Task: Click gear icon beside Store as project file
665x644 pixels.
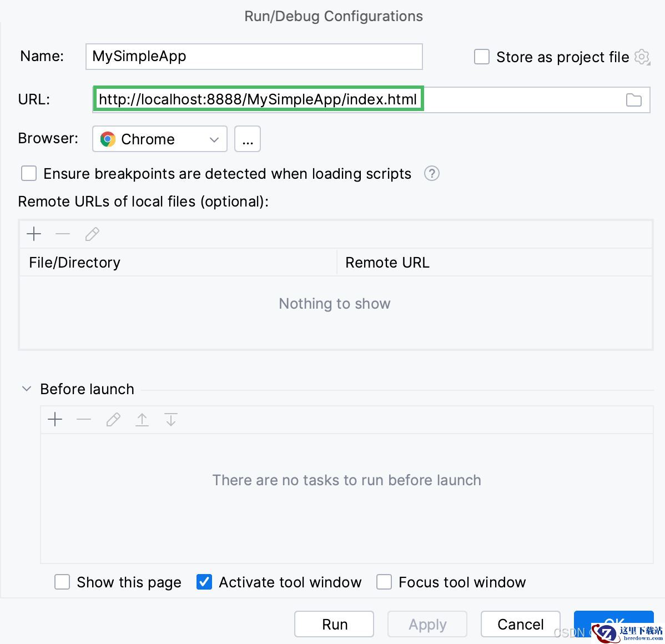Action: click(x=642, y=57)
